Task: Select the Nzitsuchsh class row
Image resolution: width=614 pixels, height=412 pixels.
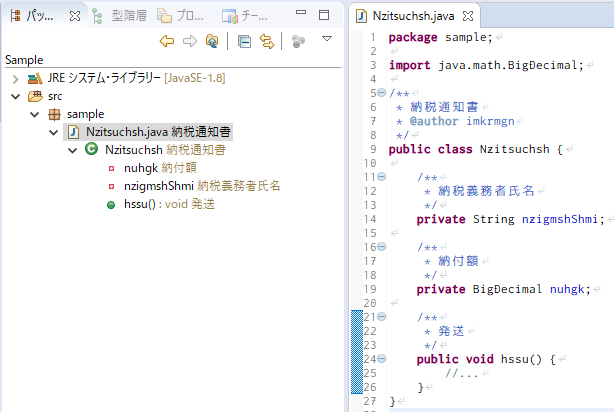Action: click(x=165, y=150)
